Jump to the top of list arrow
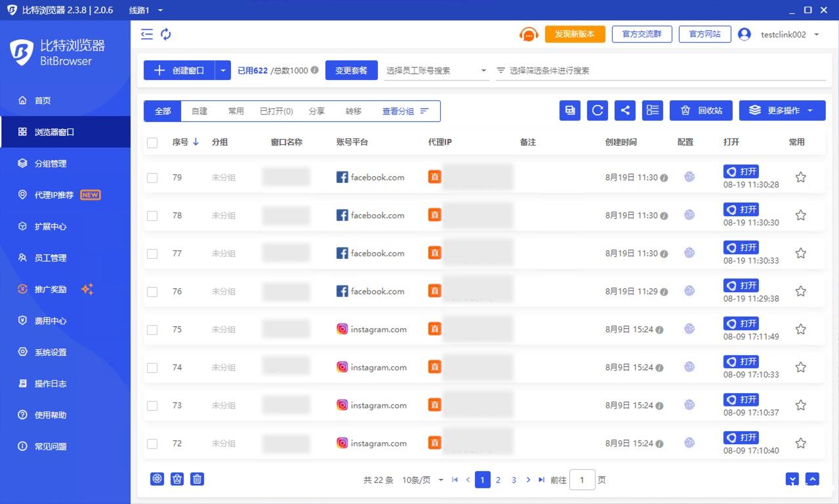Screen dimensions: 839x504 [812, 480]
